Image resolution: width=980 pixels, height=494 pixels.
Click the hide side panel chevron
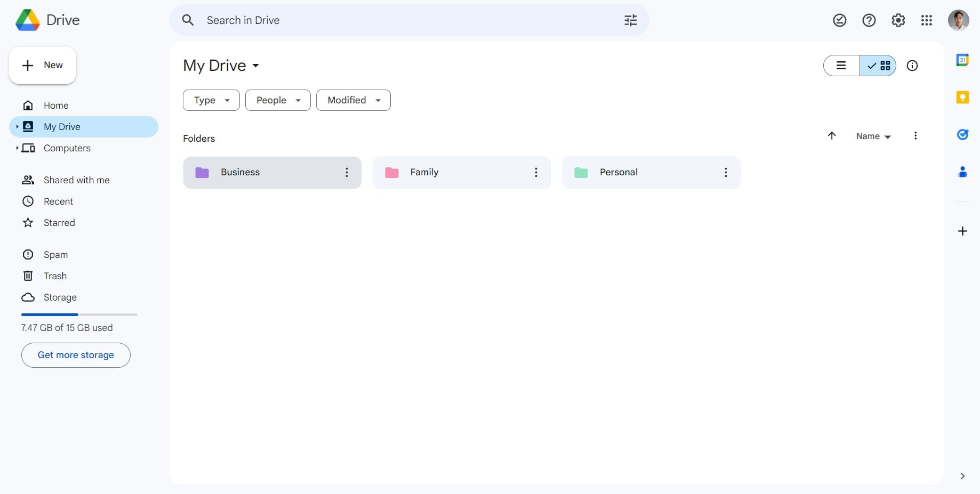pyautogui.click(x=962, y=476)
